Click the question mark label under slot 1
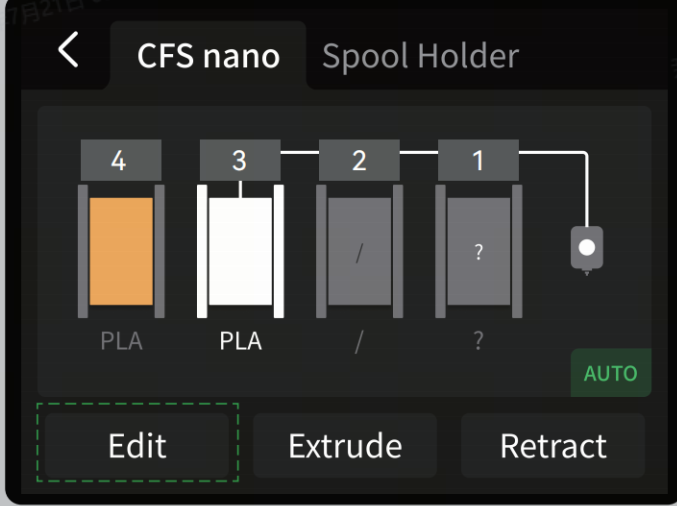The height and width of the screenshot is (506, 677). pos(478,341)
